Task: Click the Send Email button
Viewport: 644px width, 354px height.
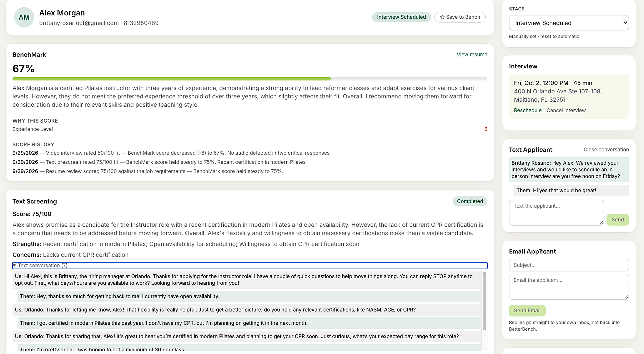Action: coord(527,310)
